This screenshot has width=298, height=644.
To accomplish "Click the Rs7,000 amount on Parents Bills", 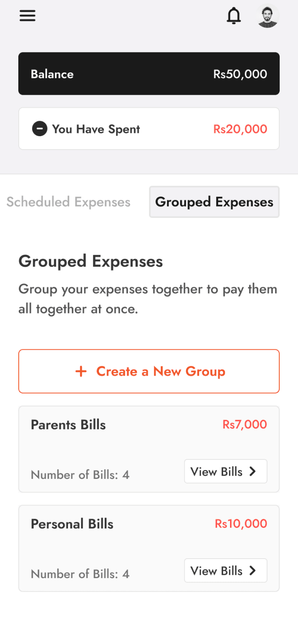I will pyautogui.click(x=245, y=424).
